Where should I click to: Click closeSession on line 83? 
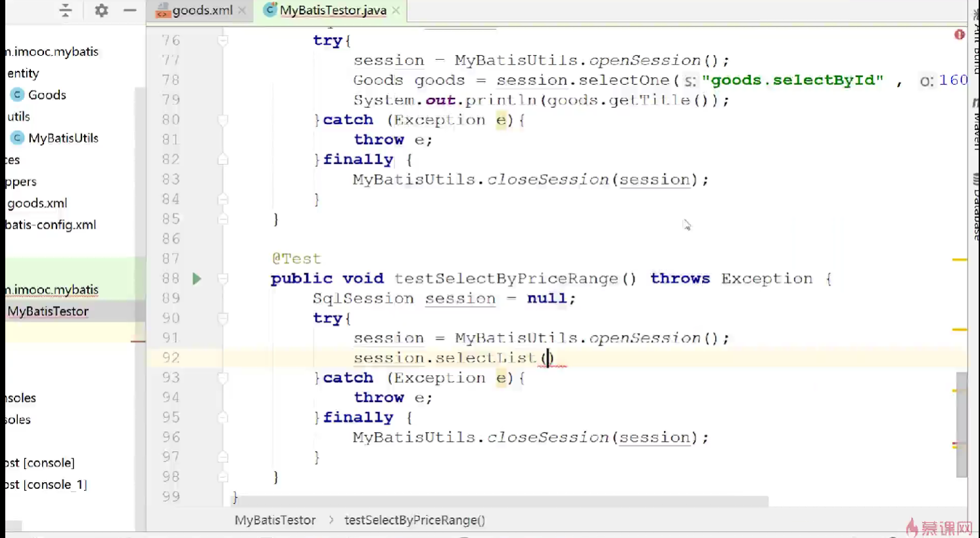pos(548,179)
